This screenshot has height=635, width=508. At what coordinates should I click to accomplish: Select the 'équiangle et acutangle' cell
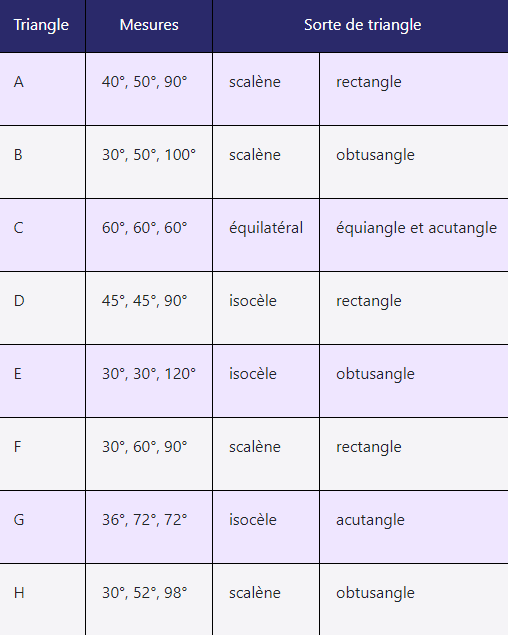(x=414, y=235)
